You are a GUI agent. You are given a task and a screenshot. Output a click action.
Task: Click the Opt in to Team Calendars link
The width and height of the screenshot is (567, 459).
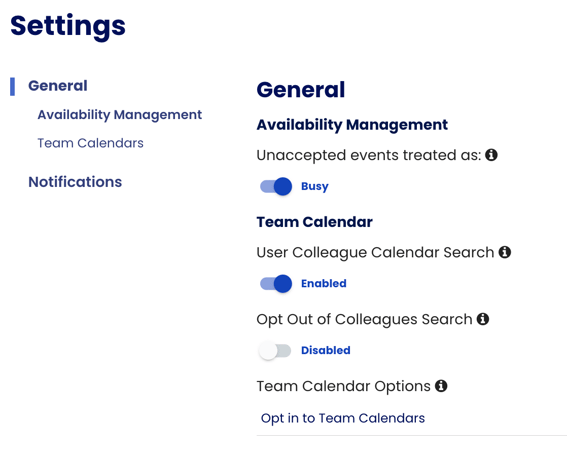click(343, 418)
